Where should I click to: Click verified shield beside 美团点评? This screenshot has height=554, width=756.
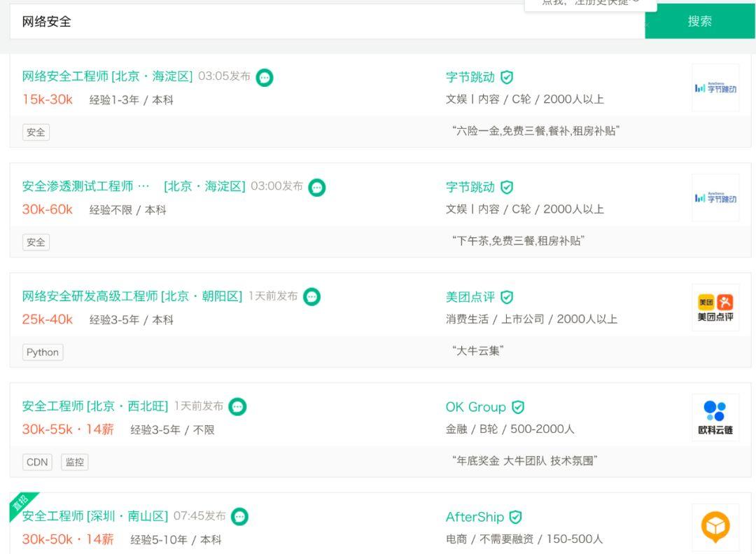coord(507,297)
